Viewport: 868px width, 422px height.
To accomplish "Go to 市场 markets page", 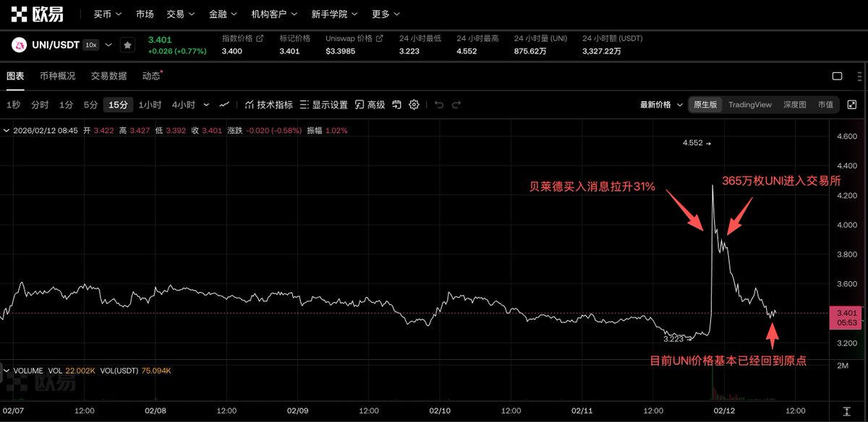I will click(x=145, y=14).
